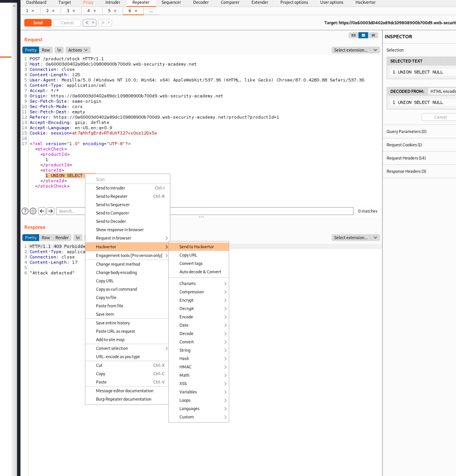Open the Decoder tab
The width and height of the screenshot is (456, 476).
[201, 2]
